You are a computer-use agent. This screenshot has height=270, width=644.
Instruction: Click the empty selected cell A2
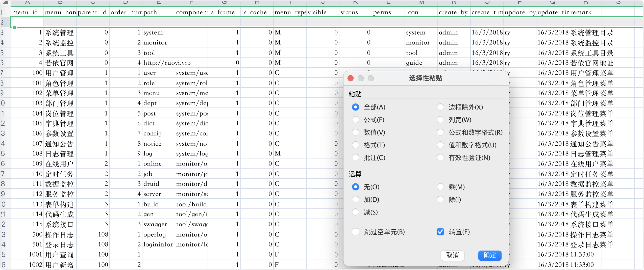click(x=27, y=22)
